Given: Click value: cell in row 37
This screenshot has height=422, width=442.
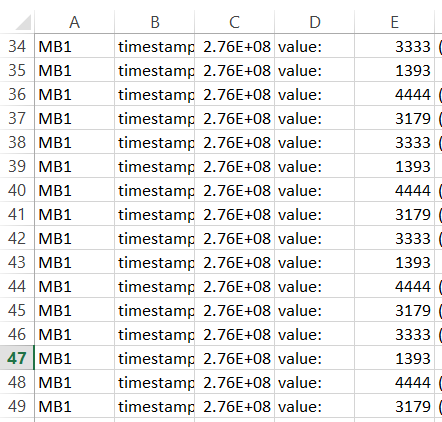Looking at the screenshot, I should pos(314,118).
